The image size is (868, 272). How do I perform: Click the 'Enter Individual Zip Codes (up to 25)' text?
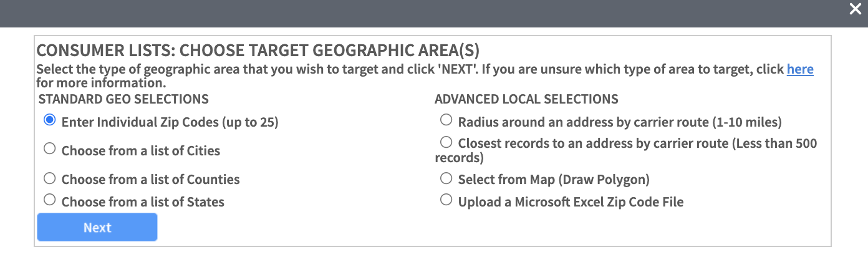coord(170,122)
